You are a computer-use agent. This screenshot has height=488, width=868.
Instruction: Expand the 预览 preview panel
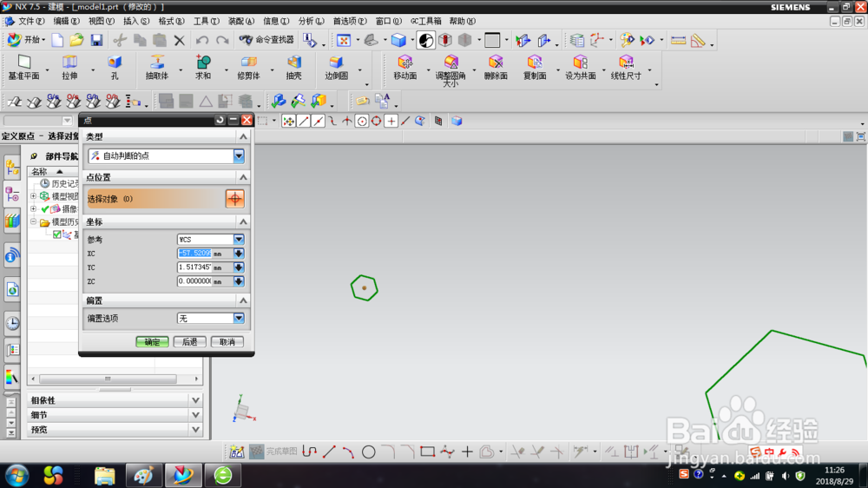pyautogui.click(x=195, y=429)
